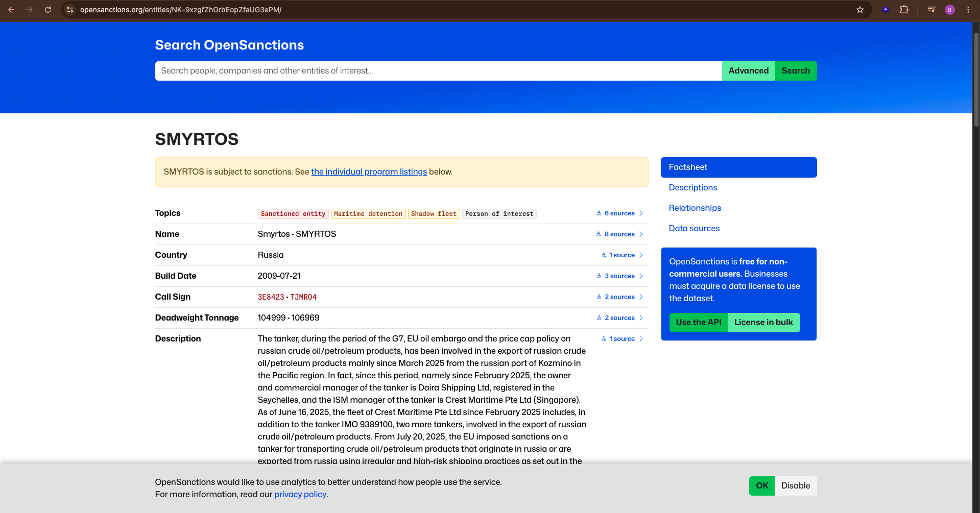Go back with the browser back arrow

pyautogui.click(x=11, y=10)
